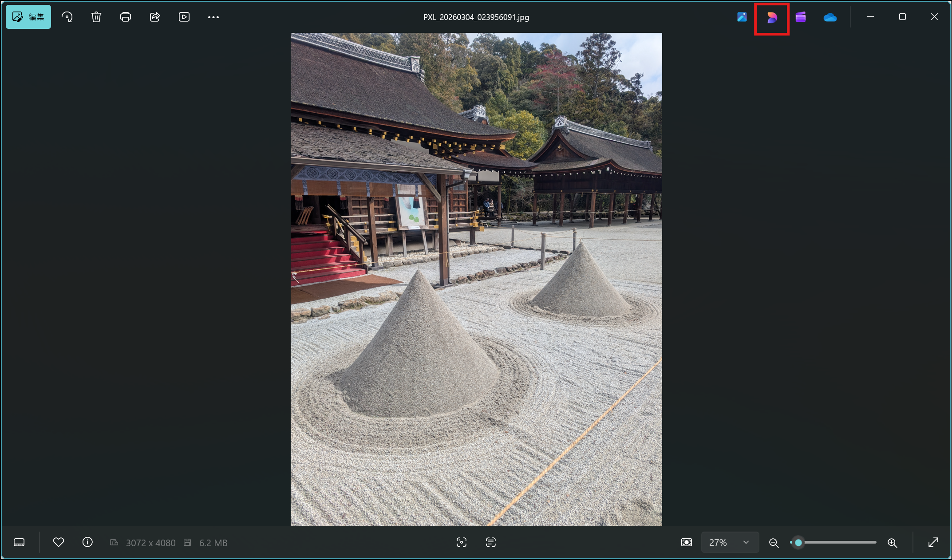The image size is (952, 560).
Task: Expand the 27% zoom level dropdown
Action: tap(730, 542)
